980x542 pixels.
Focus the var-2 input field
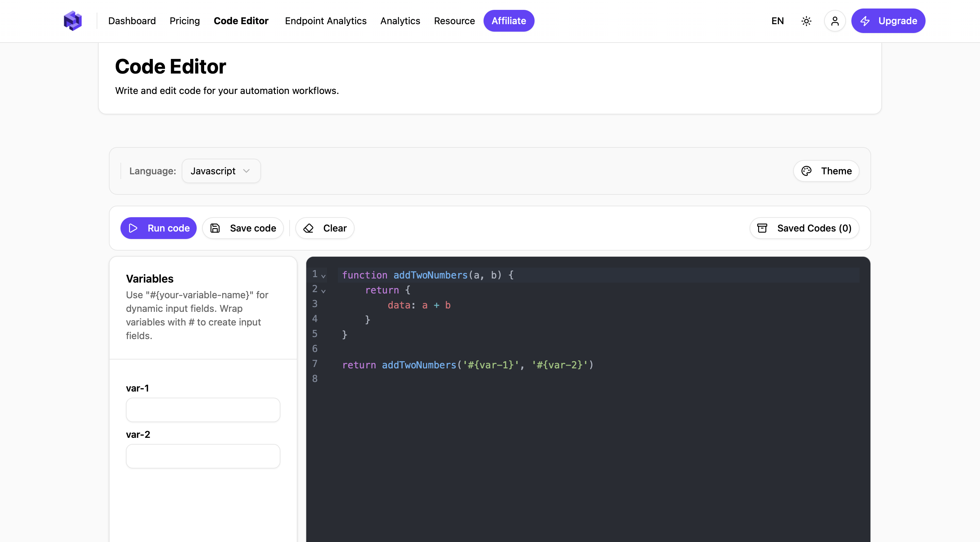tap(203, 456)
